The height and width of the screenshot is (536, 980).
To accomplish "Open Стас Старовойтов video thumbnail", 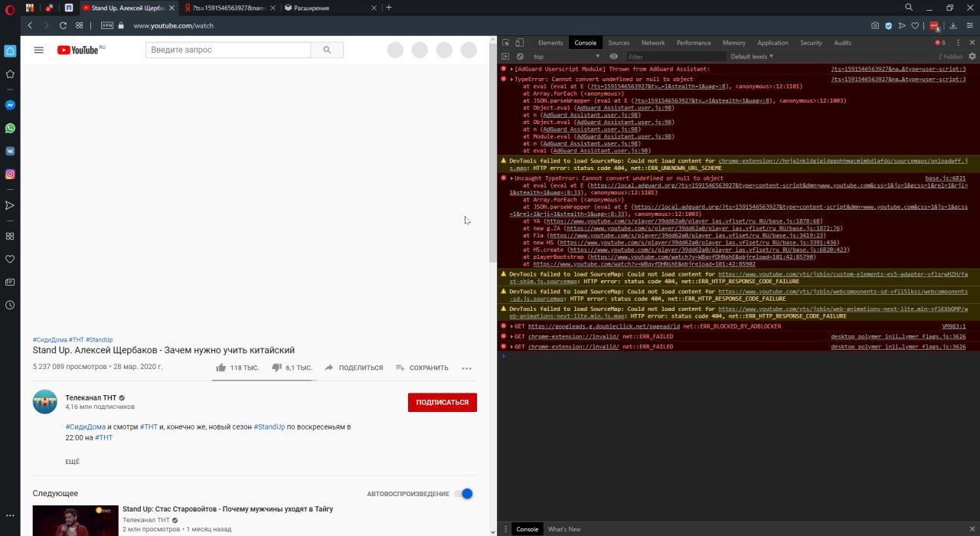I will tap(75, 521).
